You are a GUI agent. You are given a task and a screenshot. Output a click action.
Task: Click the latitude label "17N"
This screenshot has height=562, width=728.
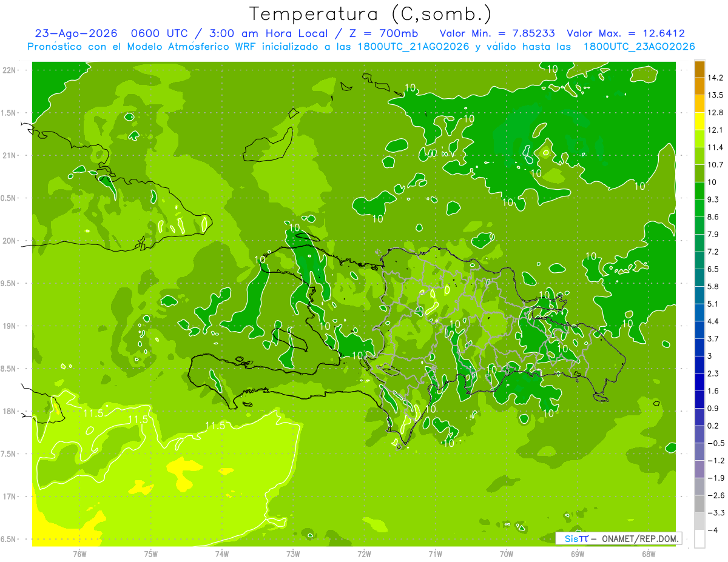[10, 497]
